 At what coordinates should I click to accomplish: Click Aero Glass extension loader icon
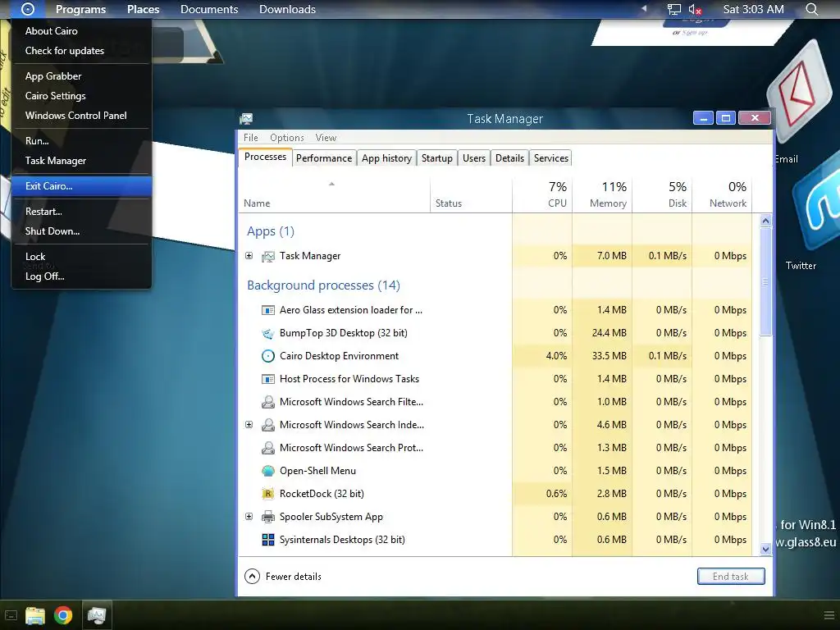click(x=268, y=310)
